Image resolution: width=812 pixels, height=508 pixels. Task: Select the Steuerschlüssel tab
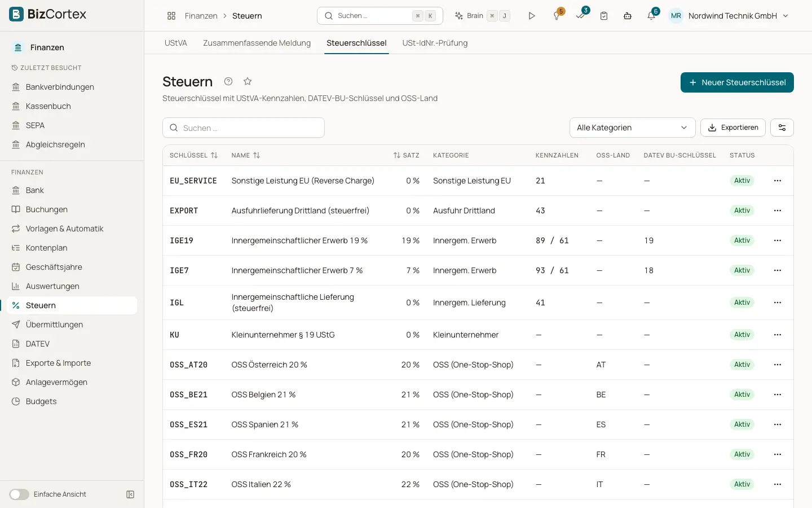click(x=356, y=43)
